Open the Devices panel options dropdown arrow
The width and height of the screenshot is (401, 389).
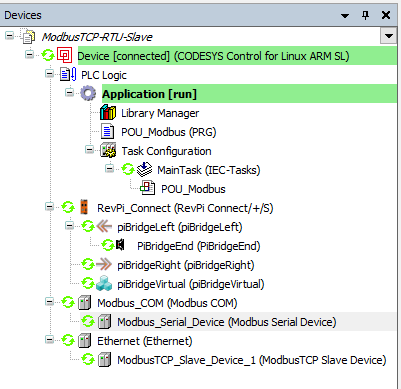(x=345, y=16)
